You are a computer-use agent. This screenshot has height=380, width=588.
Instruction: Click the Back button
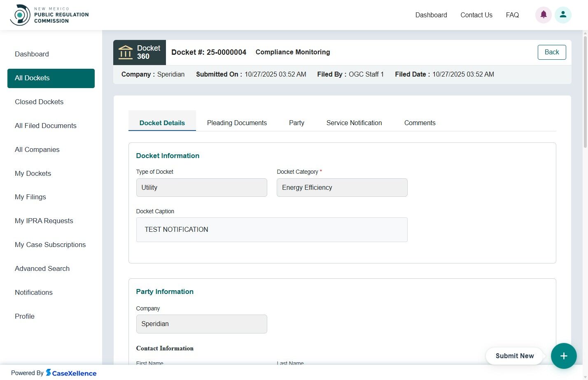point(552,52)
